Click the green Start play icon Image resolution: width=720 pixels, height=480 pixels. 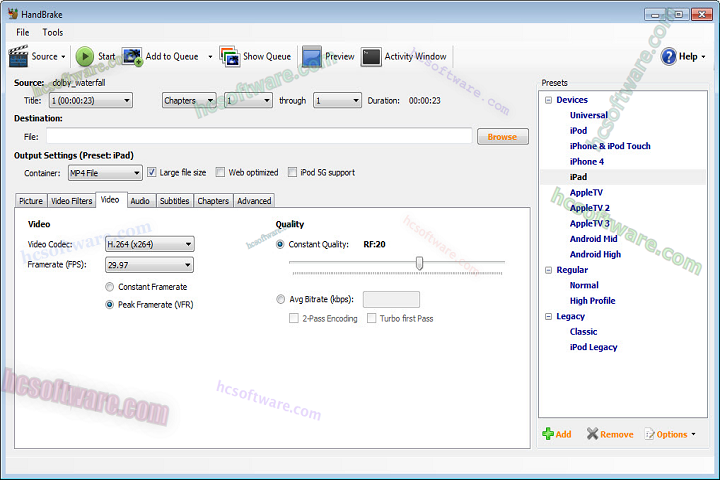coord(84,56)
